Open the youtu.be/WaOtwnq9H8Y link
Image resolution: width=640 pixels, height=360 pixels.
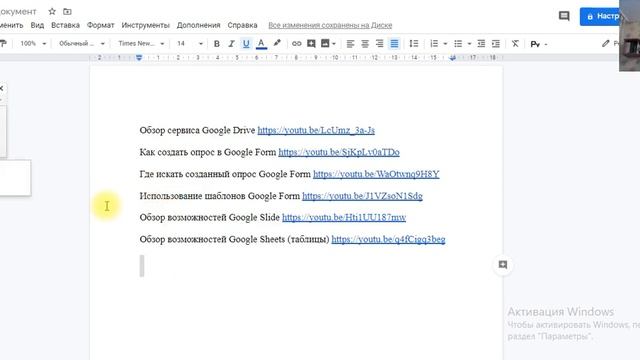click(x=376, y=174)
